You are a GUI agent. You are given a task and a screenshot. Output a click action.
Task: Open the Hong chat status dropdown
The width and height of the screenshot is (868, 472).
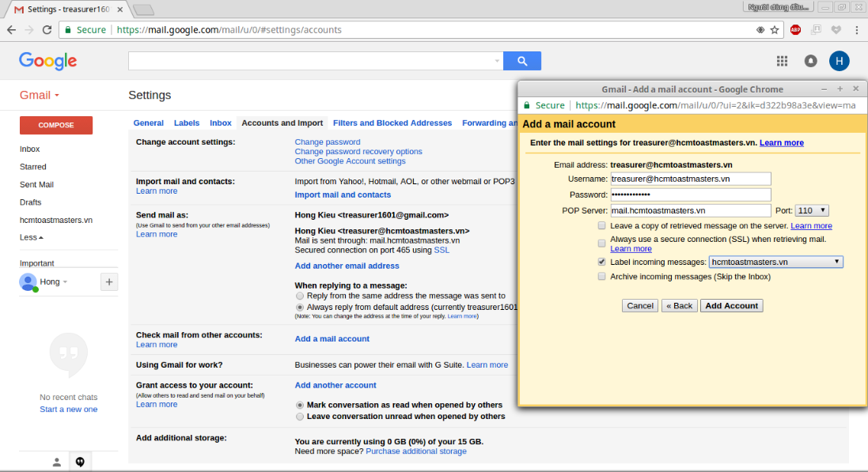(65, 282)
